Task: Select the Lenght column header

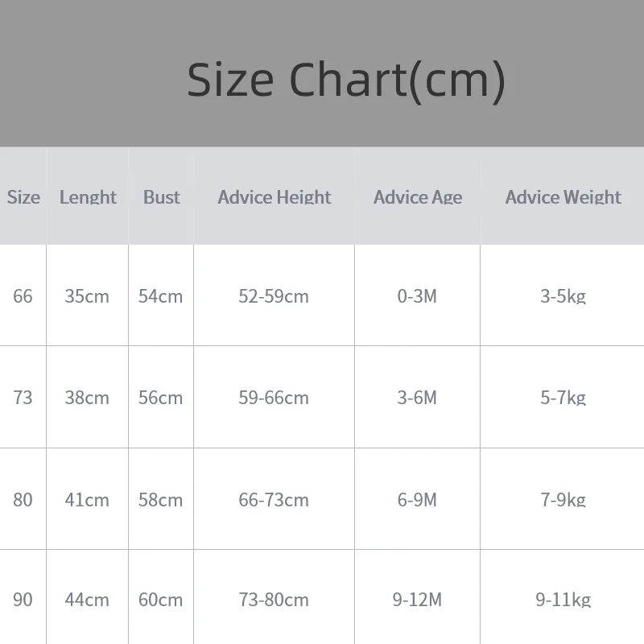Action: click(88, 196)
